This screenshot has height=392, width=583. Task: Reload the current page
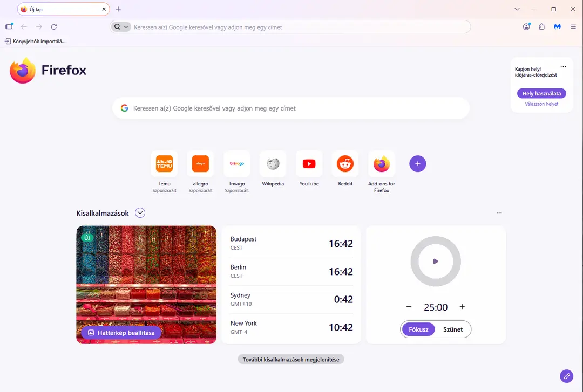[54, 27]
